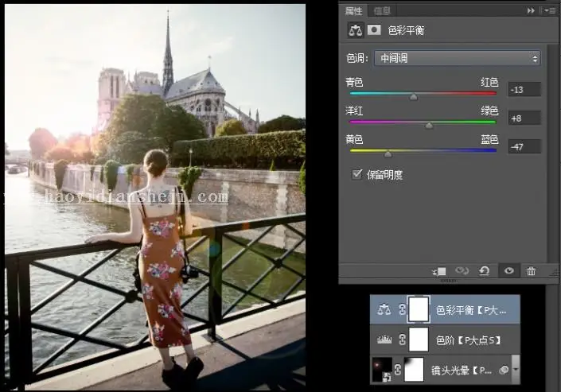Delete the adjustment with the trash icon
This screenshot has height=392, width=561.
(x=532, y=271)
